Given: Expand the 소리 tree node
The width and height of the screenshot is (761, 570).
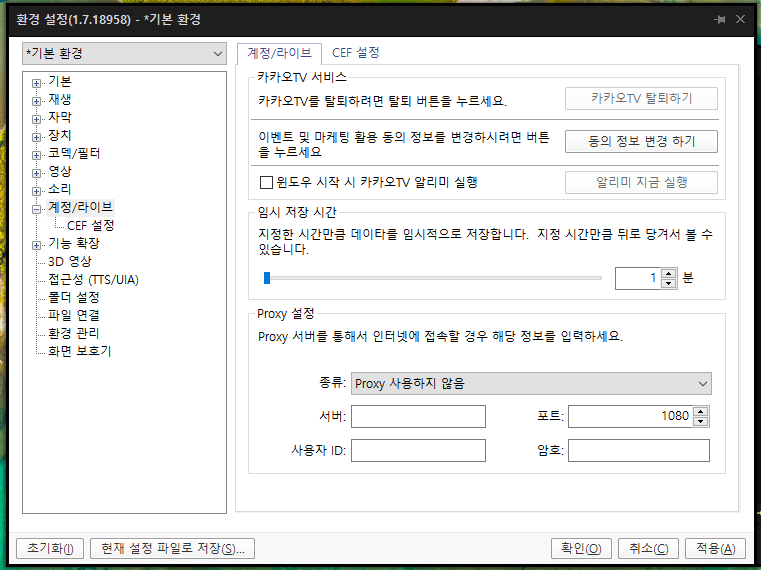Looking at the screenshot, I should pos(36,191).
